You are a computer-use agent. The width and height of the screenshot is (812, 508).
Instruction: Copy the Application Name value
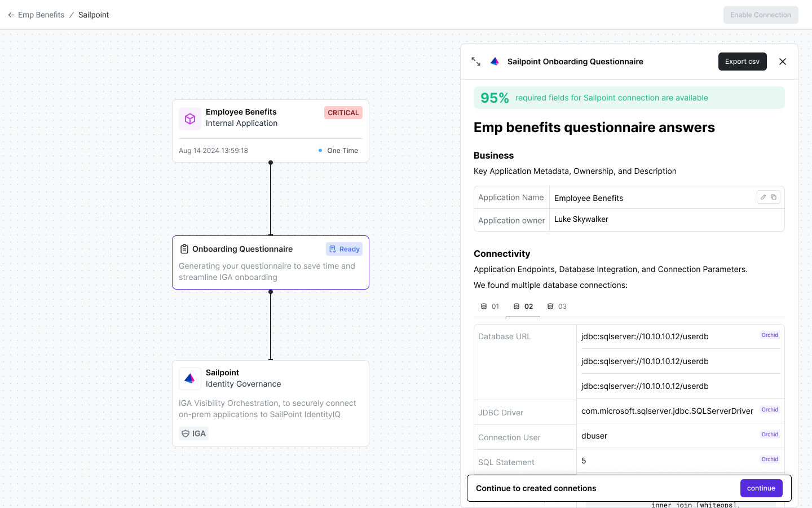pos(774,197)
